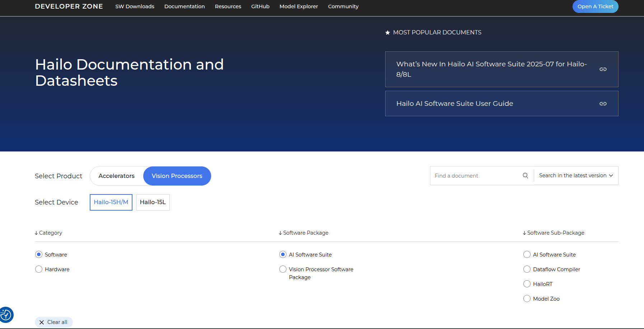This screenshot has height=329, width=644.
Task: Open the SW Downloads menu
Action: tap(135, 6)
